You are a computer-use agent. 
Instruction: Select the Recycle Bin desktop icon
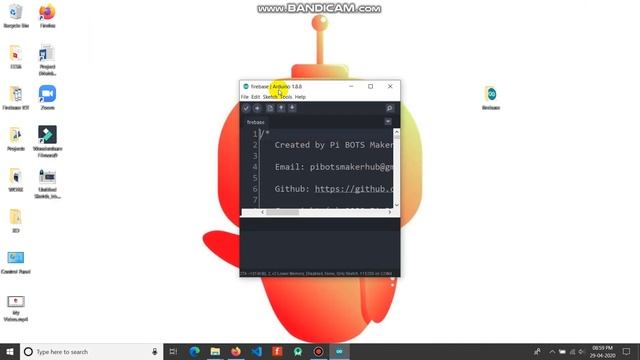16,16
